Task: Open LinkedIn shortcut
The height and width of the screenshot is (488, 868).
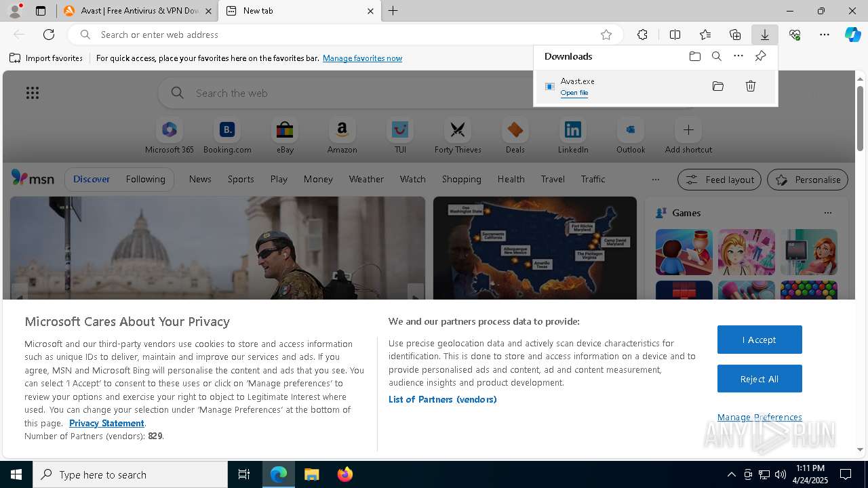Action: (573, 136)
